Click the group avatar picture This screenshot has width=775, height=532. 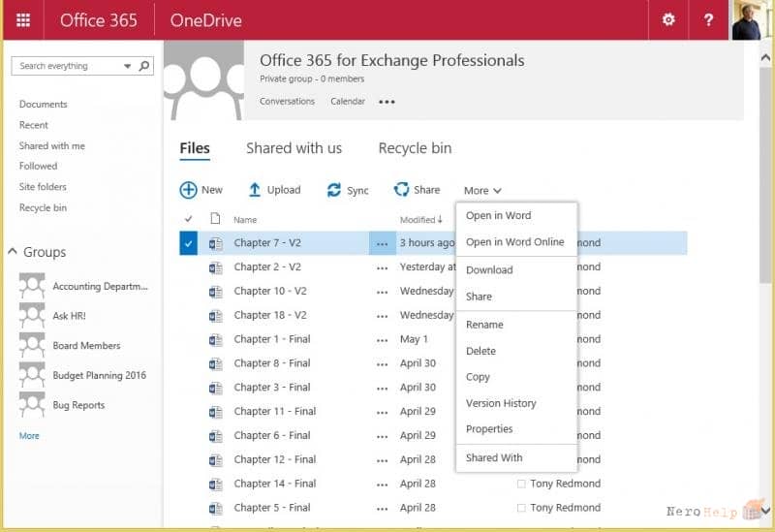point(203,80)
